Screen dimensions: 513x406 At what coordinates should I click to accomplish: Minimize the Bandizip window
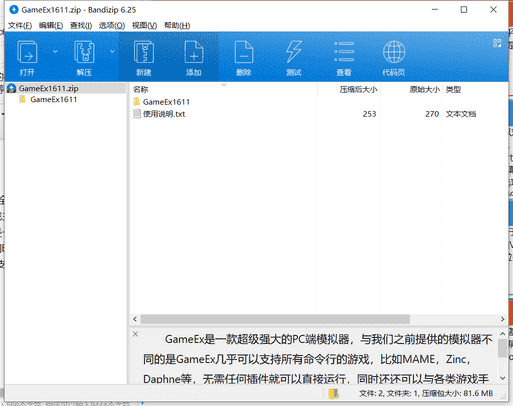(x=435, y=10)
